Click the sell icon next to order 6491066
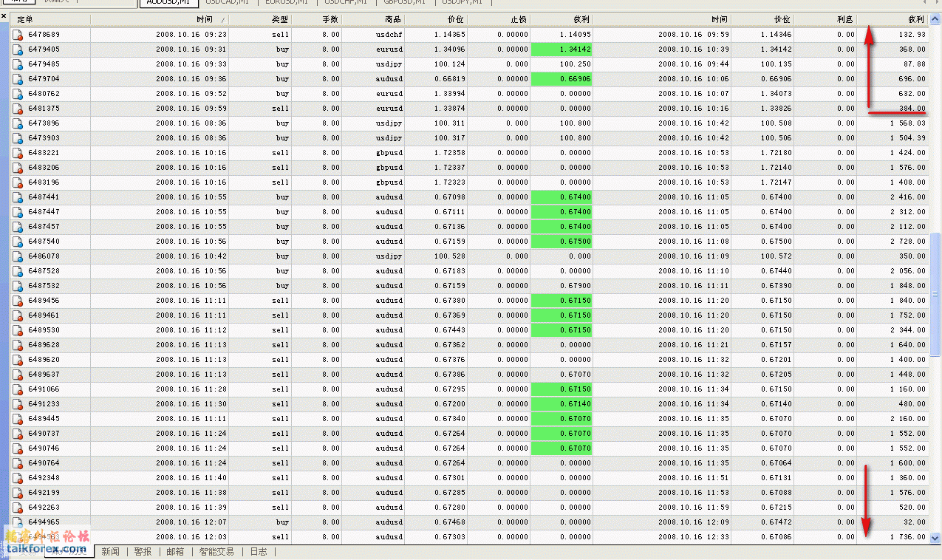 pos(18,389)
